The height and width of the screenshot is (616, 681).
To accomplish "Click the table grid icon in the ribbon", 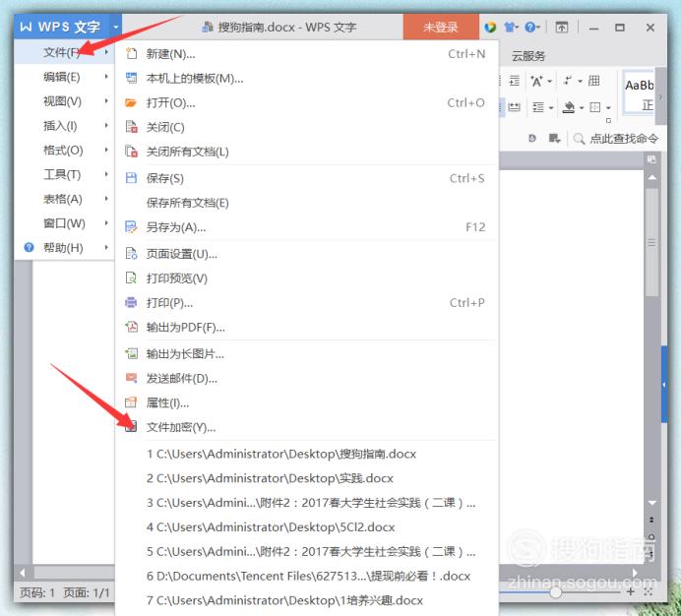I will pyautogui.click(x=593, y=81).
